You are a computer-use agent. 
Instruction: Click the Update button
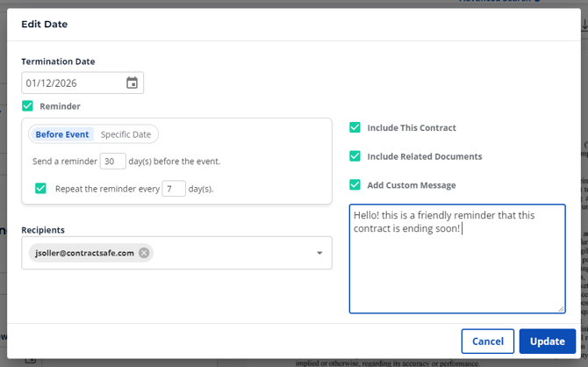[x=547, y=341]
